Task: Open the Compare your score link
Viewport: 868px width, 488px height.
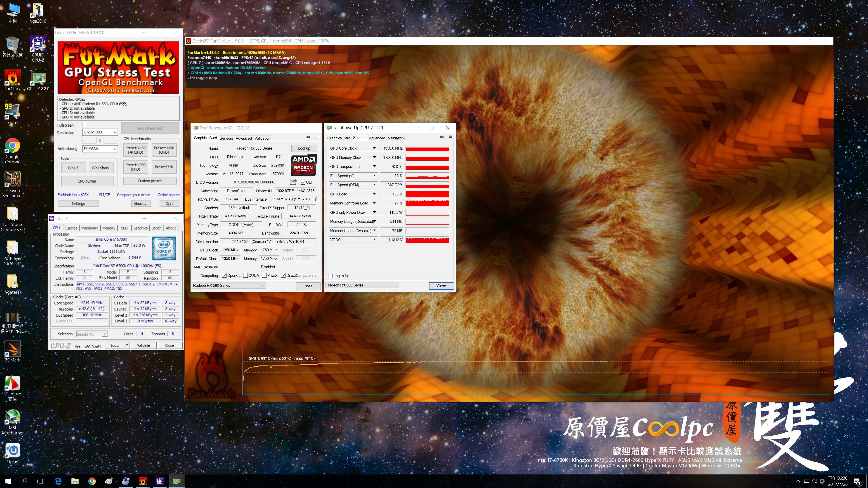Action: coord(133,195)
